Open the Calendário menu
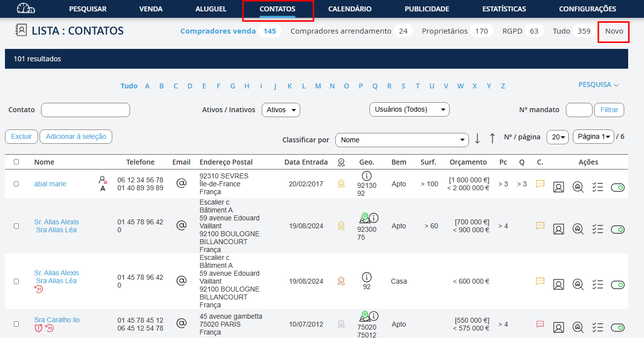The height and width of the screenshot is (338, 644). tap(350, 9)
